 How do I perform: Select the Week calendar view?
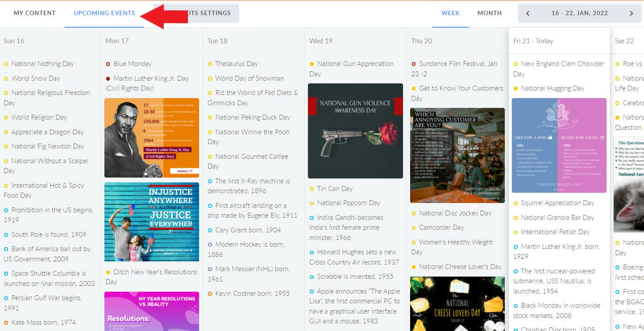click(x=450, y=13)
